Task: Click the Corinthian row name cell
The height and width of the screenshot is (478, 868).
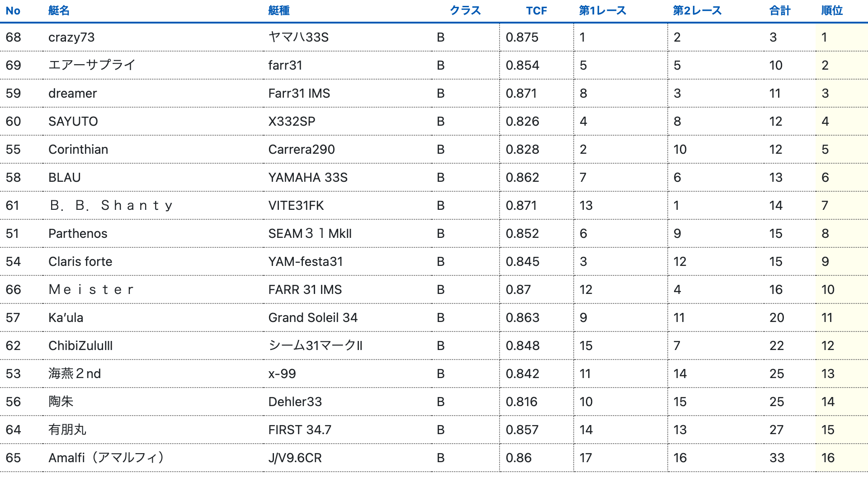Action: pyautogui.click(x=78, y=149)
